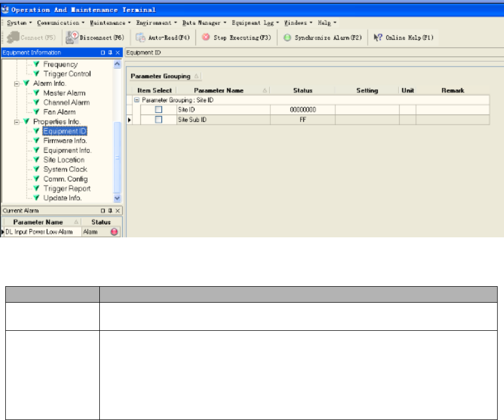Collapse the Properties Info. tree node
Screen dimensions: 504x420
pos(16,122)
